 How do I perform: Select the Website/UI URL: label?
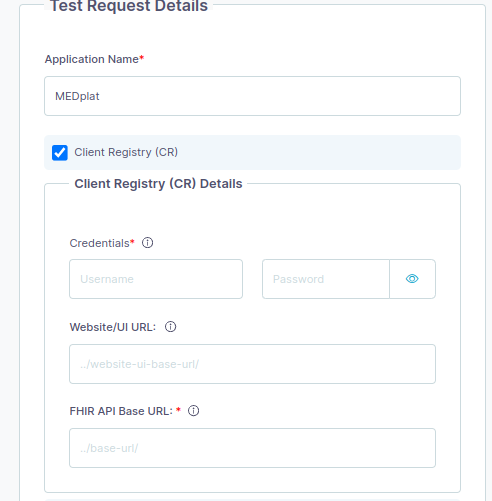113,327
